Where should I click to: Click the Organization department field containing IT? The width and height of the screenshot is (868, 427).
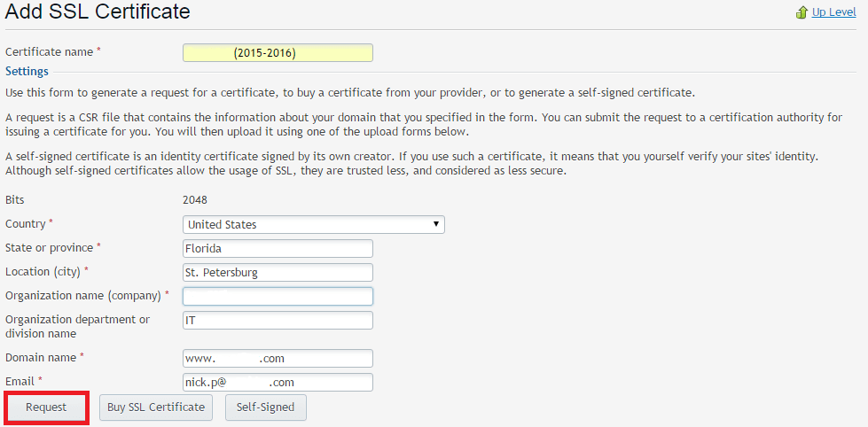[x=278, y=321]
